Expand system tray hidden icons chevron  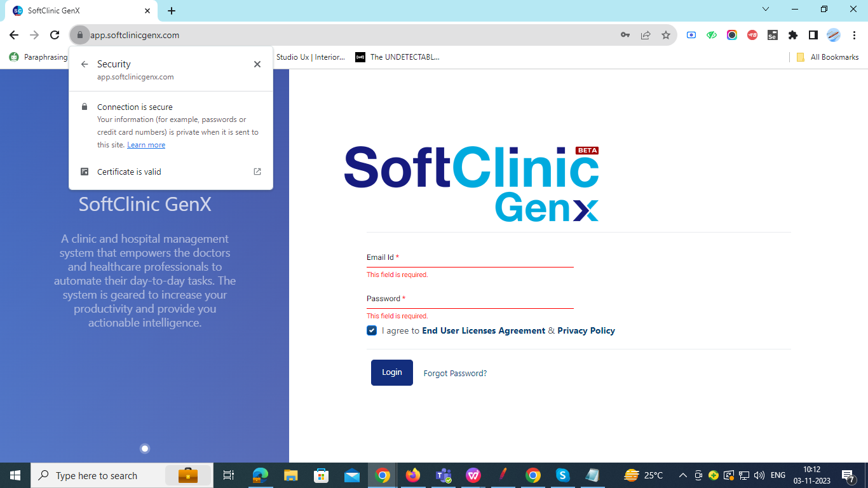tap(683, 475)
